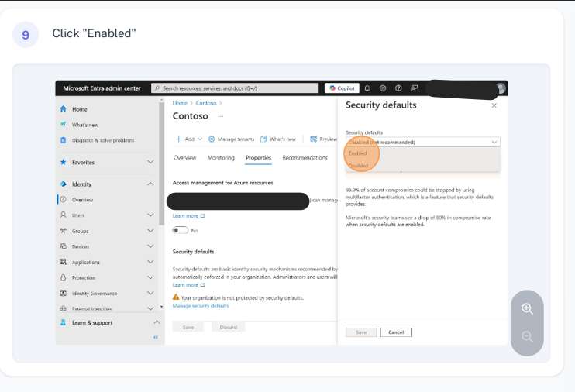Click the Groups icon in sidebar
The image size is (575, 392).
tap(63, 231)
